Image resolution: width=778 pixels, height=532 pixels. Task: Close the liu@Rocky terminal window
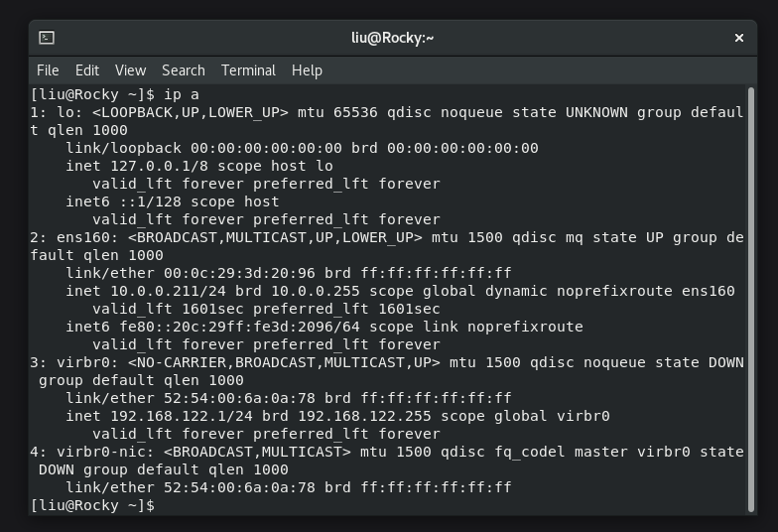[x=739, y=38]
